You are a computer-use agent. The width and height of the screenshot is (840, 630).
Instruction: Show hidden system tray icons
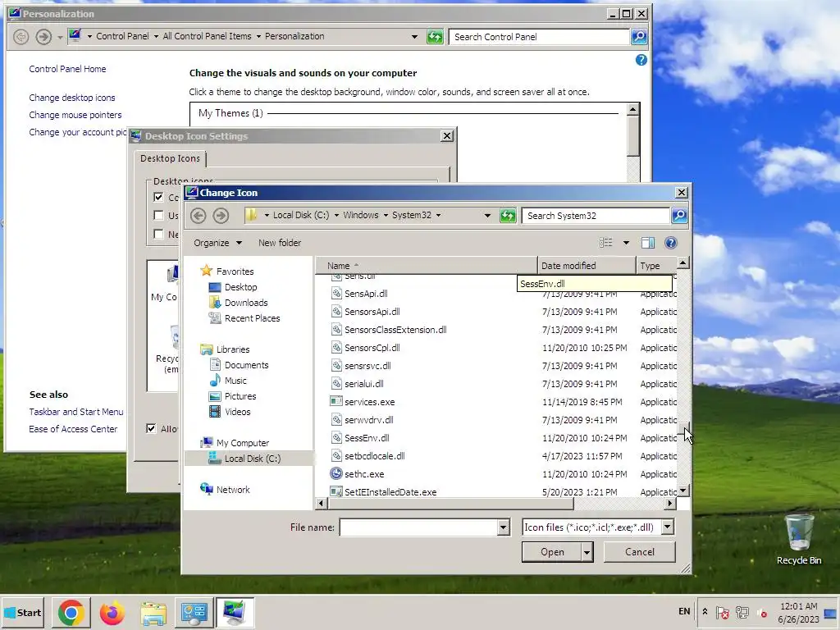705,612
